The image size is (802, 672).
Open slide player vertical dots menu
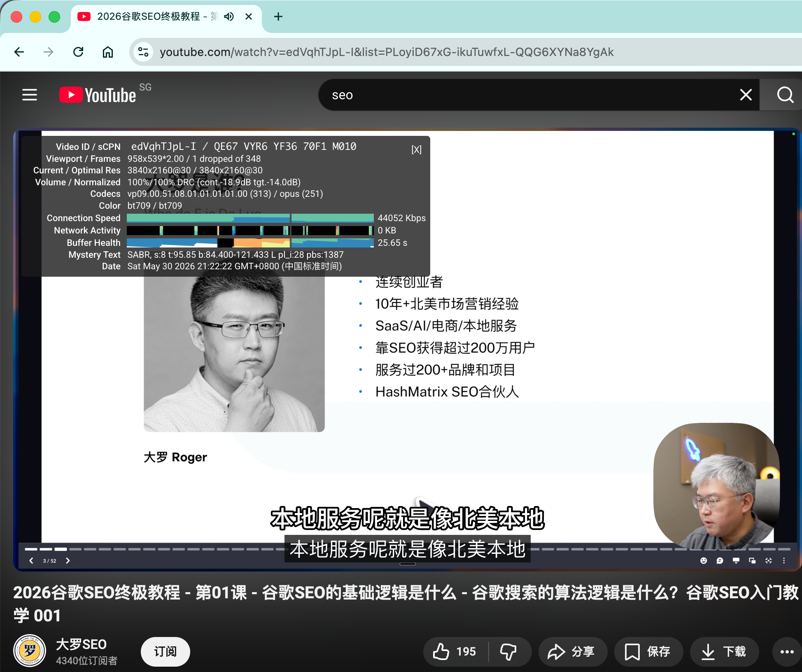pyautogui.click(x=784, y=560)
